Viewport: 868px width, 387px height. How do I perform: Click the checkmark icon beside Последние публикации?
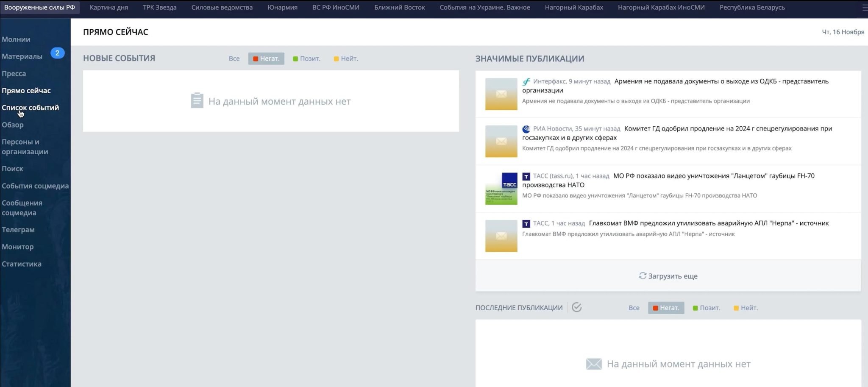(x=576, y=307)
